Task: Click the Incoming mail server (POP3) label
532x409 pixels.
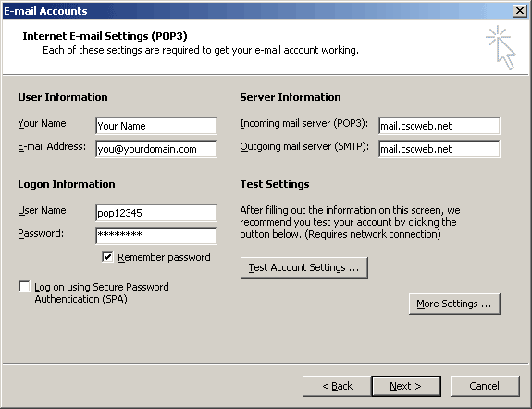Action: 304,124
